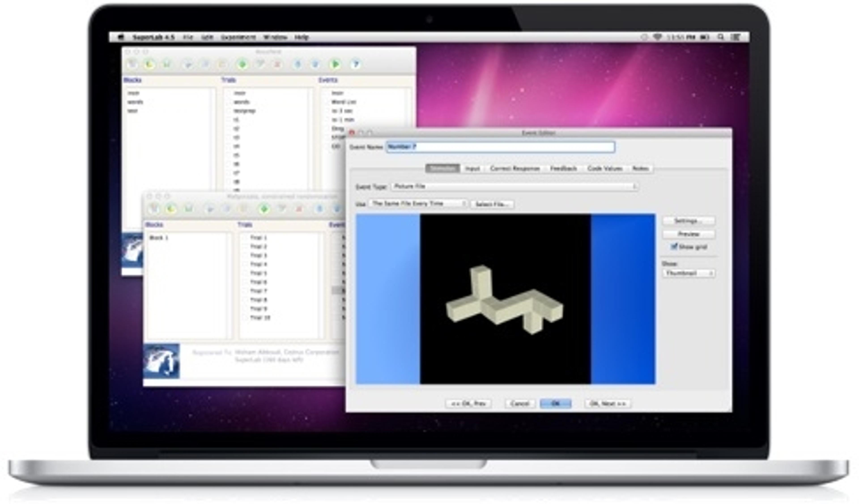Open the Same File Every Time dropdown
The width and height of the screenshot is (859, 504).
click(418, 204)
